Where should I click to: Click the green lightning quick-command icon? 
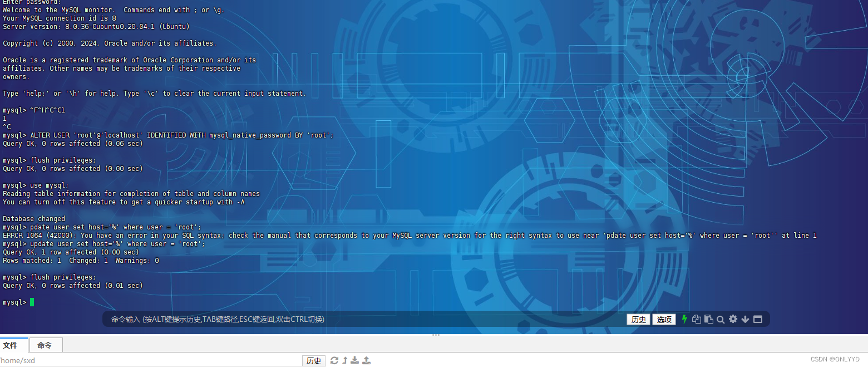(684, 319)
